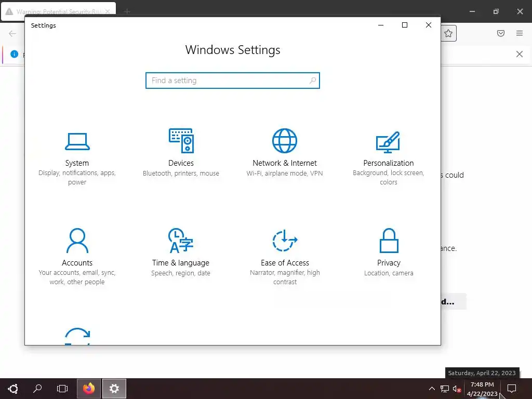This screenshot has width=532, height=399.
Task: Open Network & Internet globe icon
Action: click(285, 140)
